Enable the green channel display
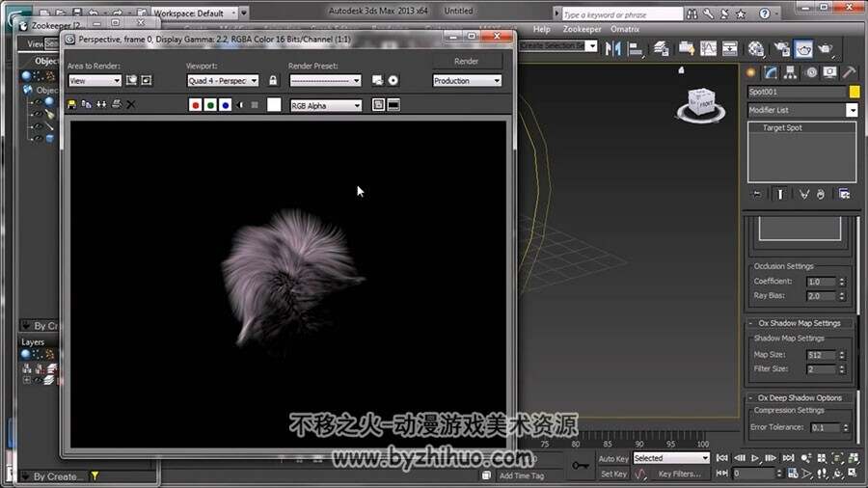 tap(210, 105)
